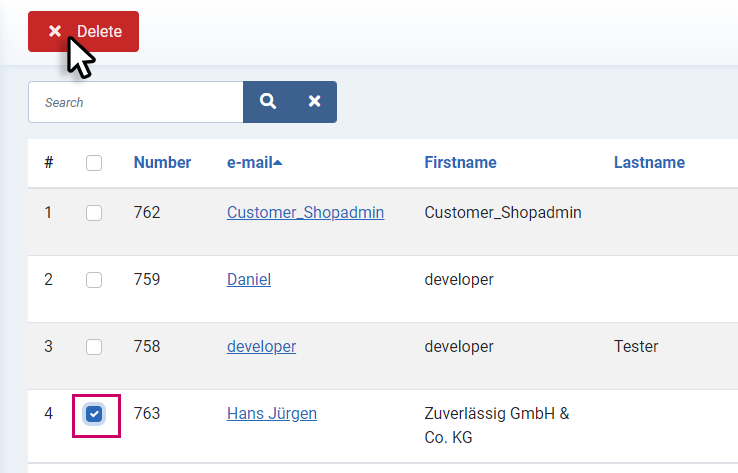This screenshot has height=473, width=738.
Task: Check the box for number 762
Action: pyautogui.click(x=94, y=213)
